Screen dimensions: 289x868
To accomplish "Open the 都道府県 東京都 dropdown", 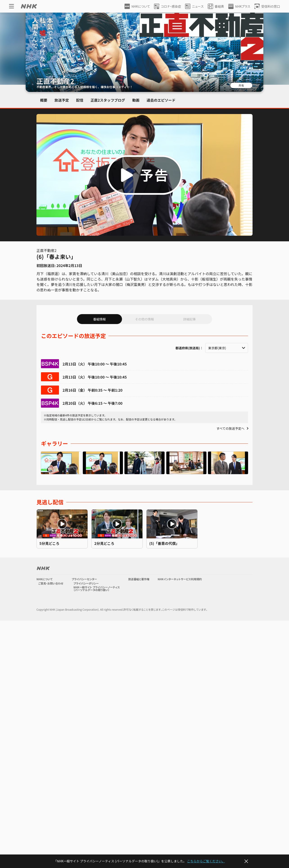I will (226, 348).
